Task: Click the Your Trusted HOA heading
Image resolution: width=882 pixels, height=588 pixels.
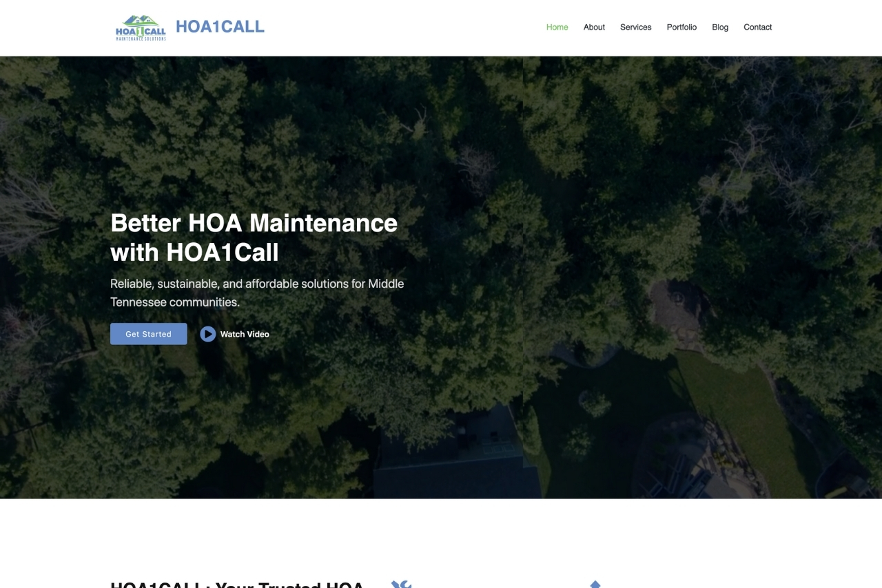Action: pos(237,584)
